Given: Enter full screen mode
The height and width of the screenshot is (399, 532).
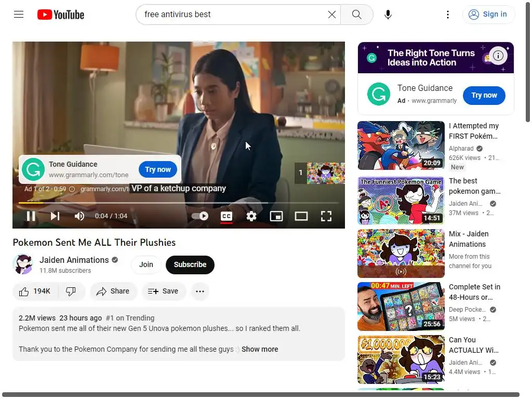Looking at the screenshot, I should pyautogui.click(x=326, y=216).
